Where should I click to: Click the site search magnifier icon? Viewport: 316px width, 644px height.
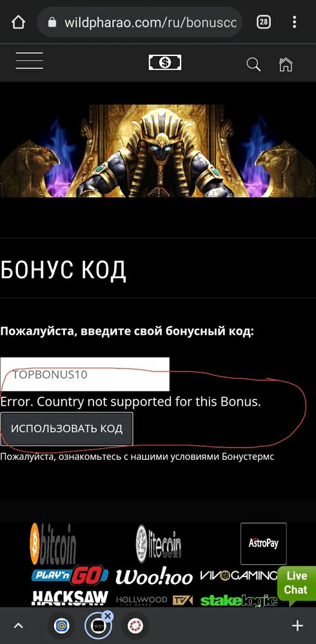tap(253, 64)
